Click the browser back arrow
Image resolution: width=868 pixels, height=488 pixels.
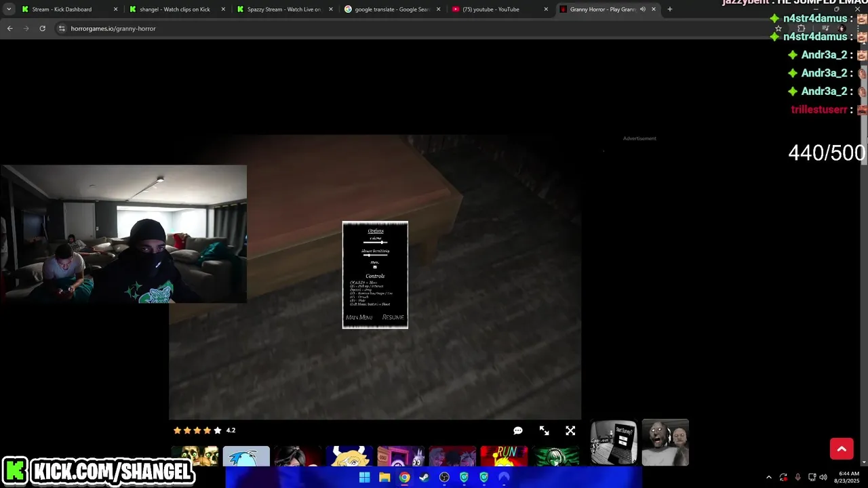(x=9, y=28)
